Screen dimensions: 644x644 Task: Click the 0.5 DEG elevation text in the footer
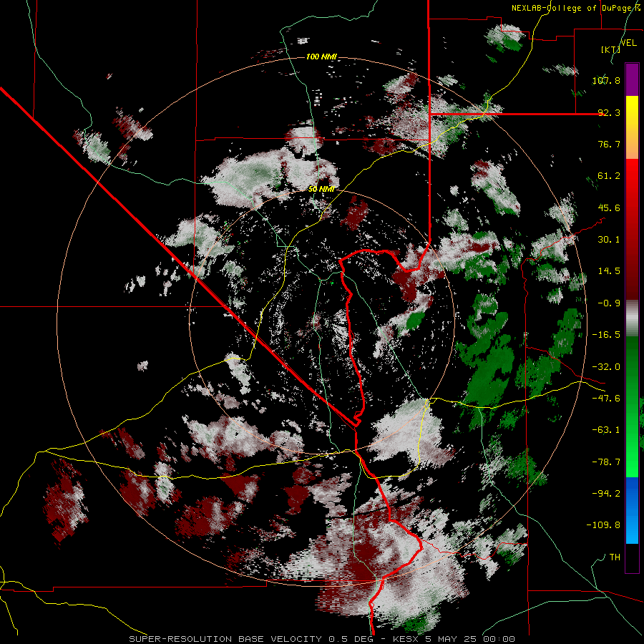tap(351, 639)
